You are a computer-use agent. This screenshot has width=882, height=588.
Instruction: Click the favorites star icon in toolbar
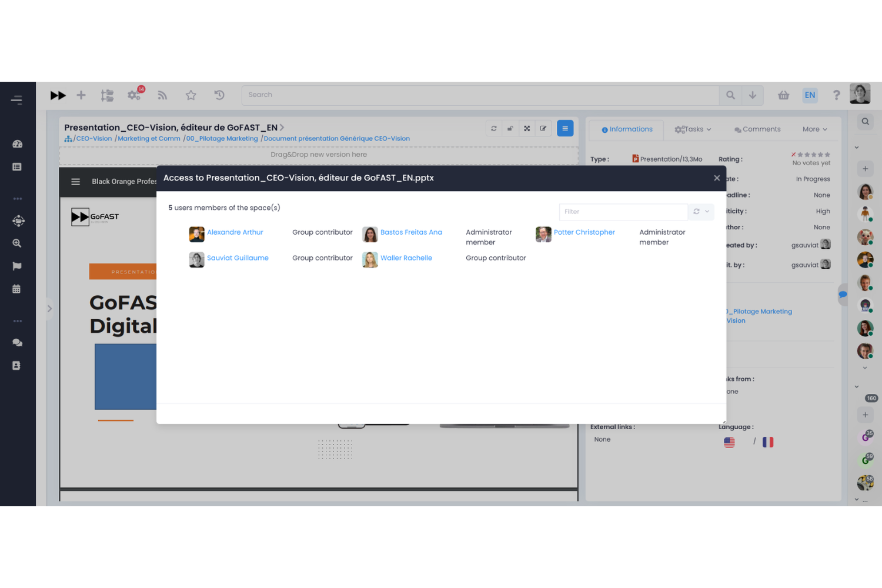pos(191,95)
